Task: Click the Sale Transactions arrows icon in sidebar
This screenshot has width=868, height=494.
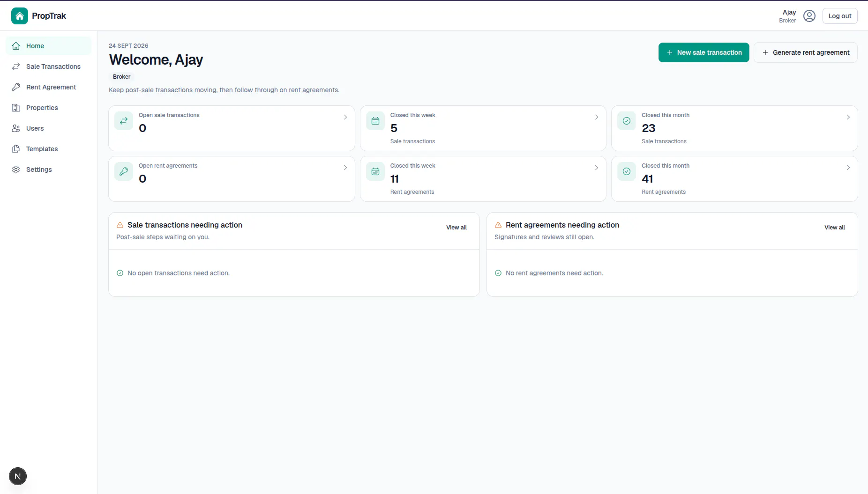Action: tap(16, 66)
